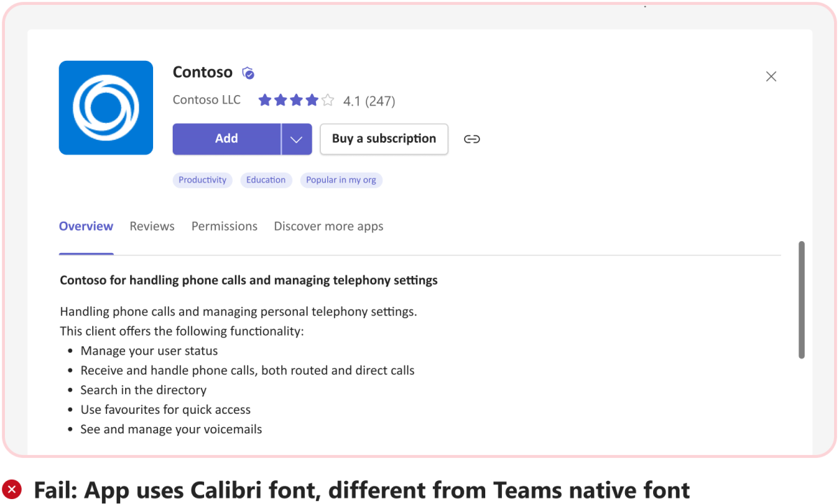Click the empty fifth rating star
The image size is (839, 504).
click(x=327, y=100)
